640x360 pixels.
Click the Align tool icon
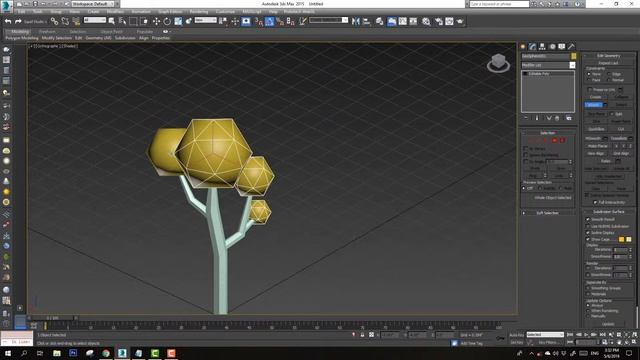pos(367,21)
